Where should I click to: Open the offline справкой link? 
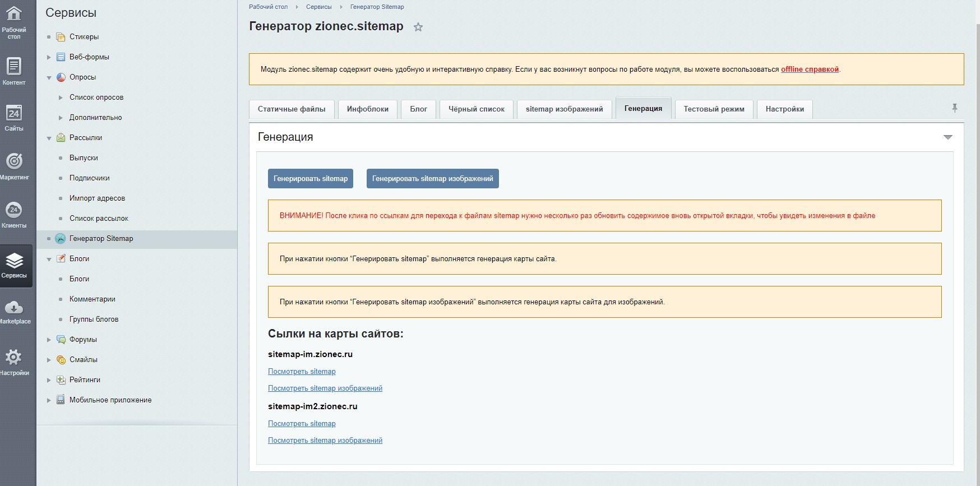pyautogui.click(x=810, y=70)
